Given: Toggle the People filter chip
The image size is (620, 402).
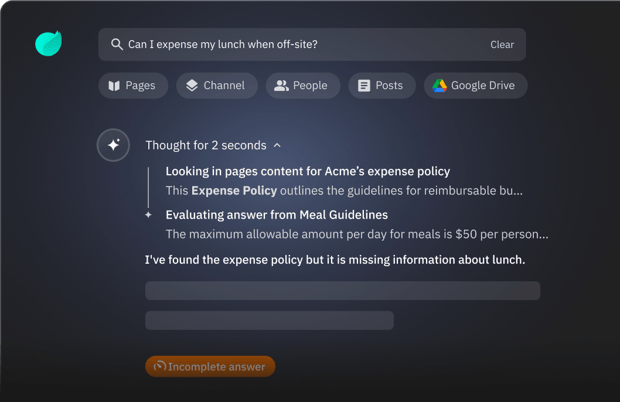Looking at the screenshot, I should tap(301, 86).
